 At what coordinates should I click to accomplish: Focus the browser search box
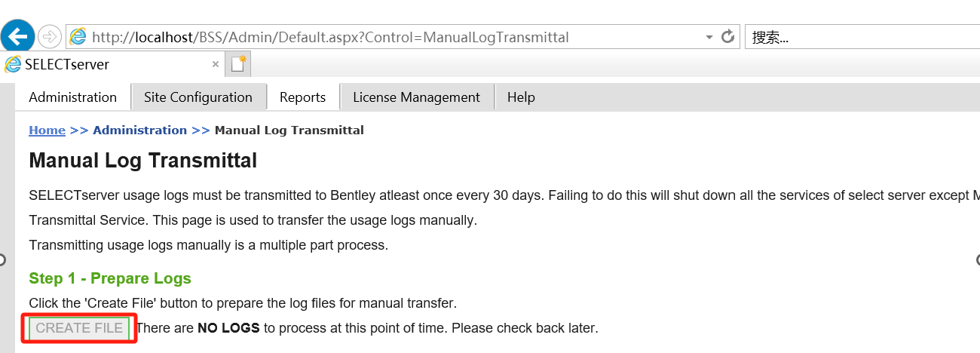(859, 37)
